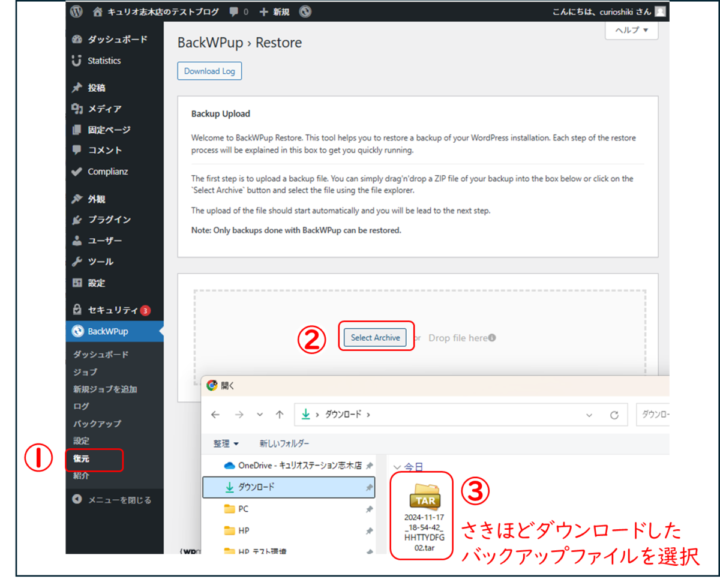Open 設定 sidebar icon below ツール

77,283
